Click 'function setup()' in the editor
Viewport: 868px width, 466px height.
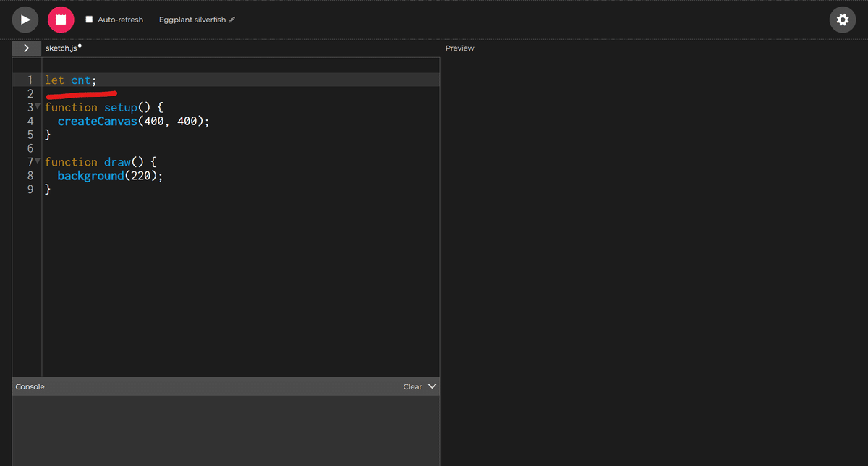(x=104, y=107)
